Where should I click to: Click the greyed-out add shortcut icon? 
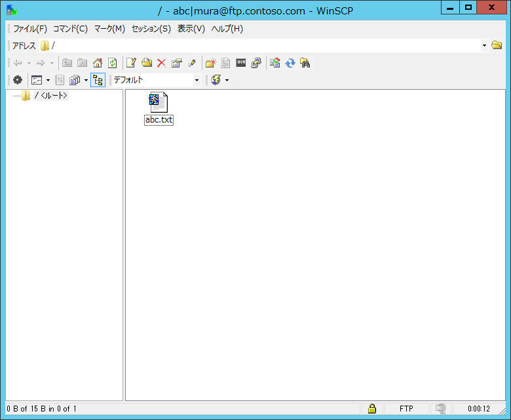(225, 63)
